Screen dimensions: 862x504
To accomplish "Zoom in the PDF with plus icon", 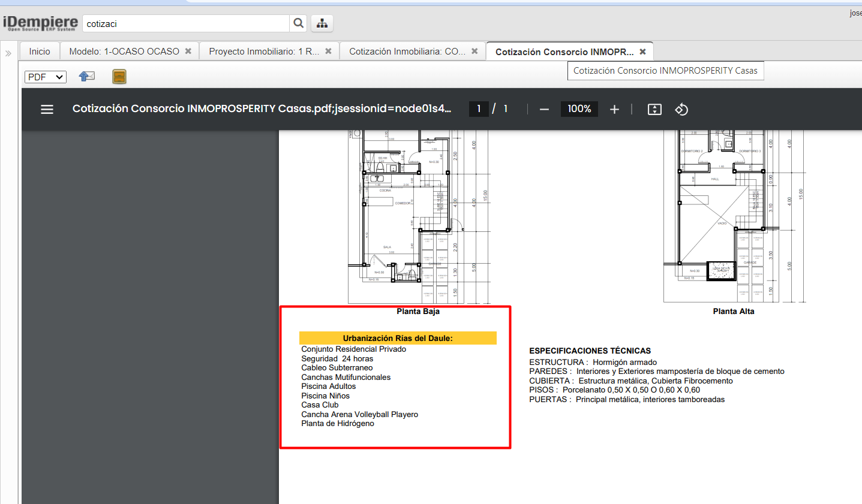I will pyautogui.click(x=614, y=109).
